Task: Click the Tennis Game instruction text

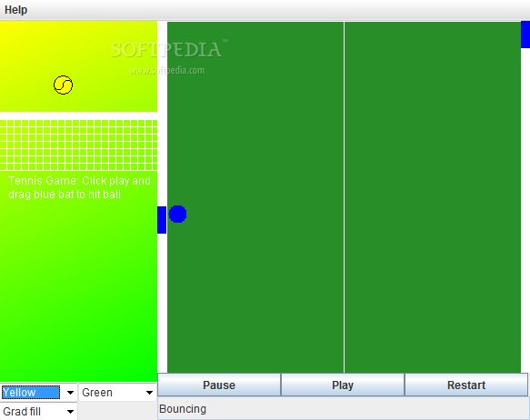Action: click(x=79, y=187)
